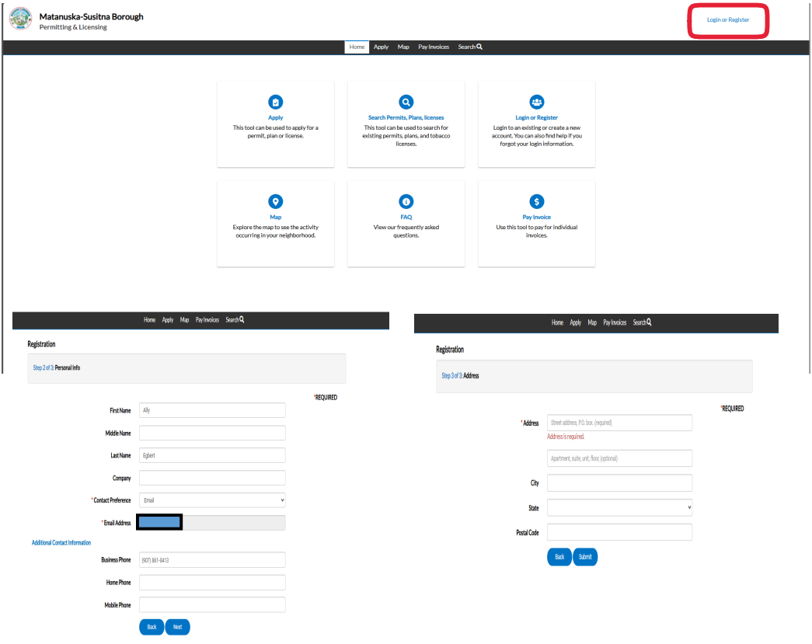Click the Apply clipboard icon tile
This screenshot has width=812, height=644.
275,103
